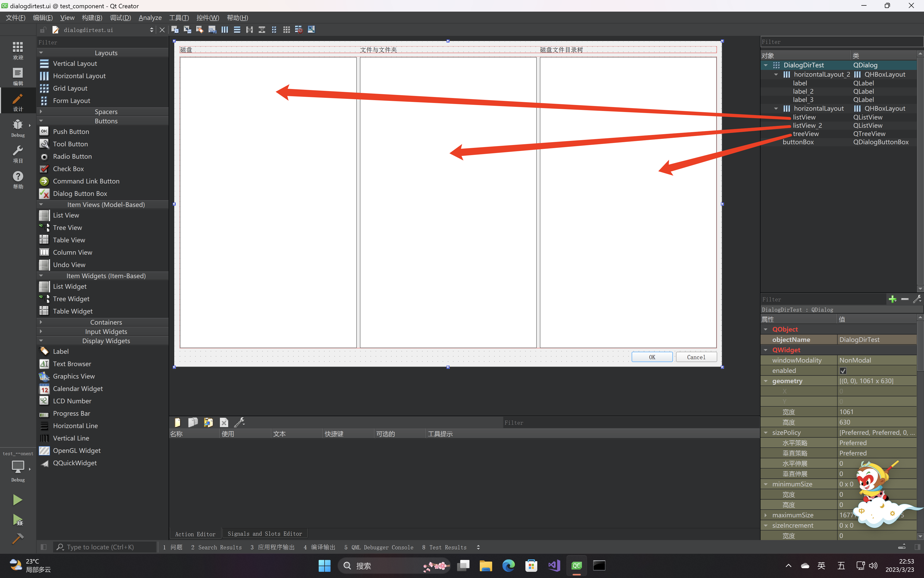Expand the Containers widget category

click(x=41, y=322)
